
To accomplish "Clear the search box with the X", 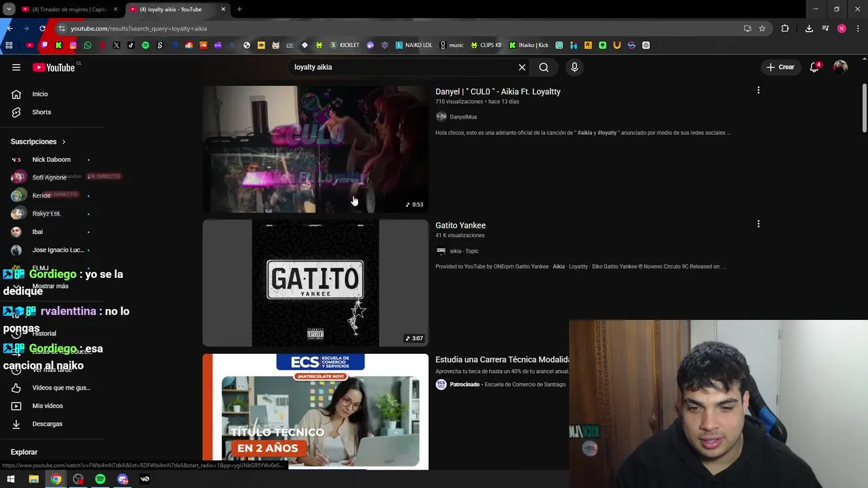I will pos(522,67).
